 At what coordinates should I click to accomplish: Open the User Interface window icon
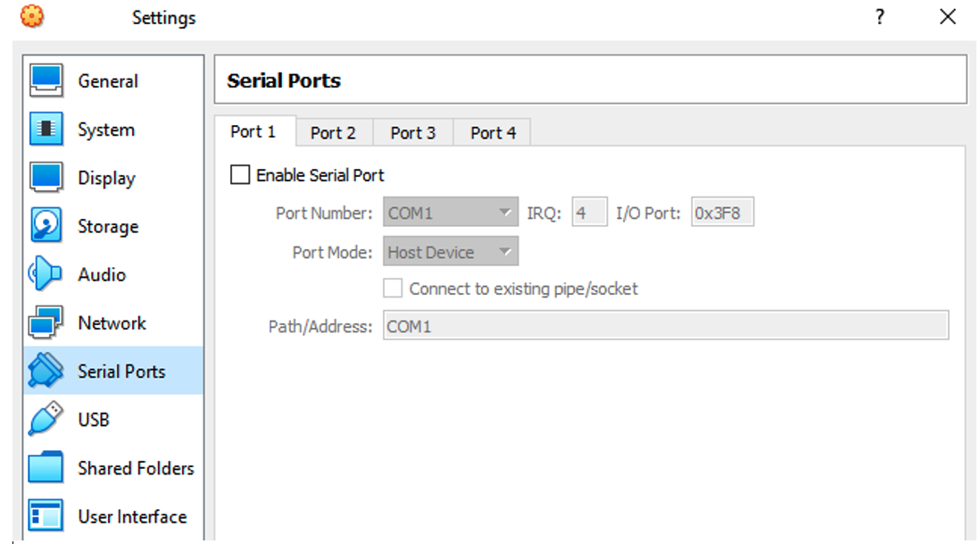(x=46, y=515)
